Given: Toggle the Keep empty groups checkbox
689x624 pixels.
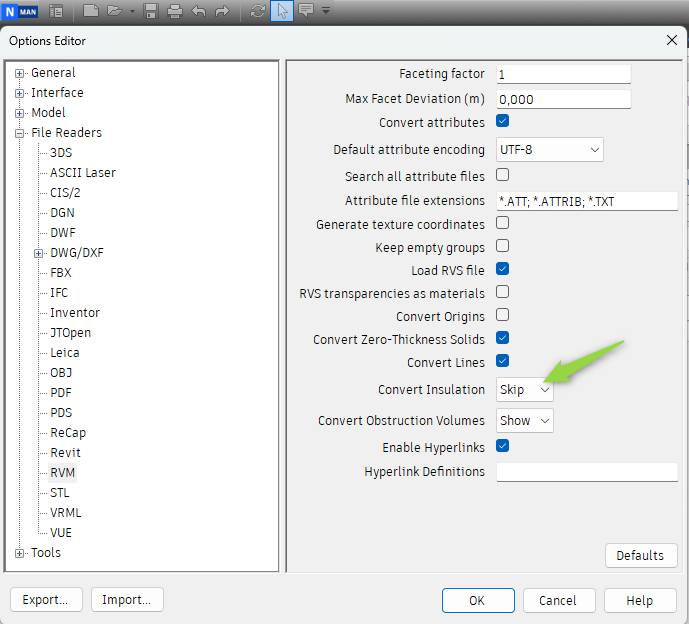Looking at the screenshot, I should coord(503,246).
